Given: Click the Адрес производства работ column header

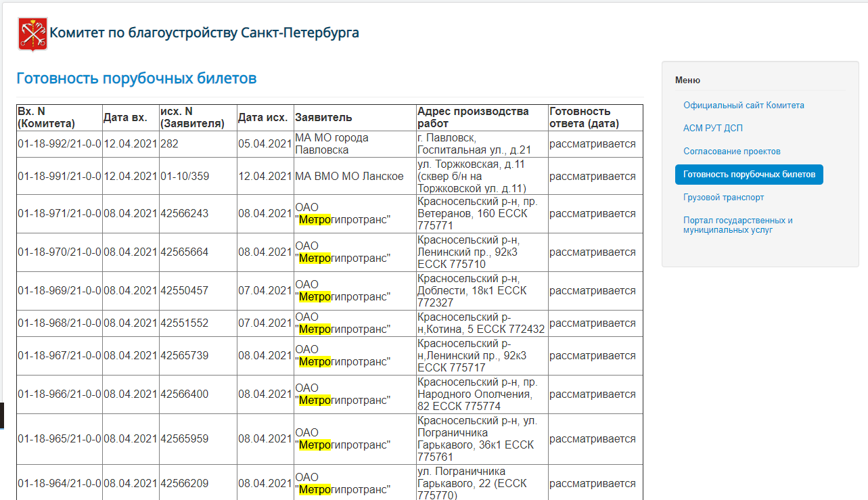Looking at the screenshot, I should click(473, 118).
